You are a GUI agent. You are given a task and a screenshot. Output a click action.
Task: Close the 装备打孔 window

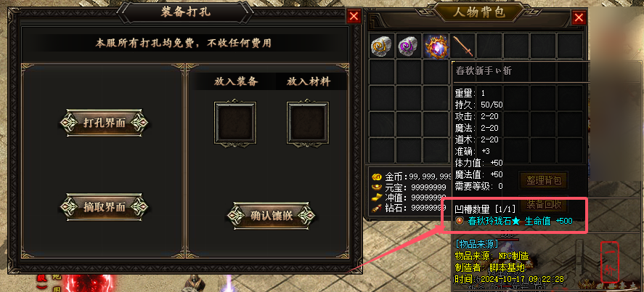pos(354,17)
